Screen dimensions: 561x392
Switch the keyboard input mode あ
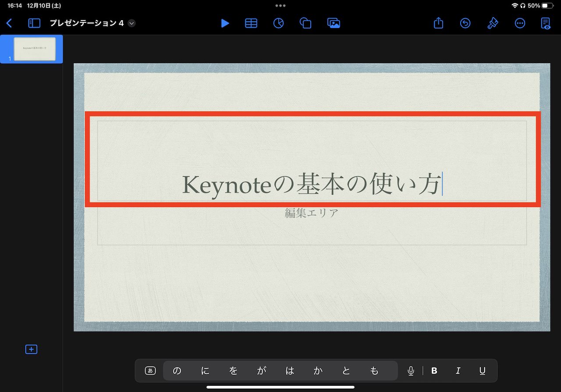(150, 371)
